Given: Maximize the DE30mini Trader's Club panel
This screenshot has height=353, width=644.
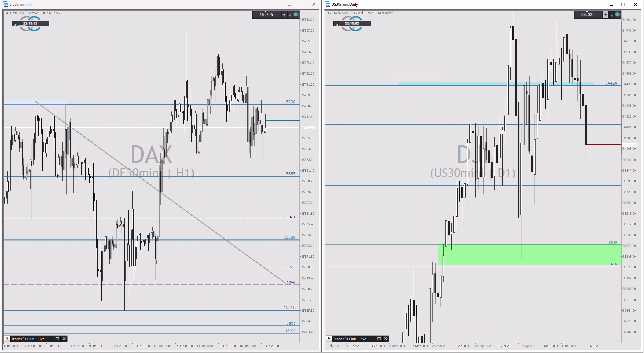Looking at the screenshot, I should (x=57, y=339).
